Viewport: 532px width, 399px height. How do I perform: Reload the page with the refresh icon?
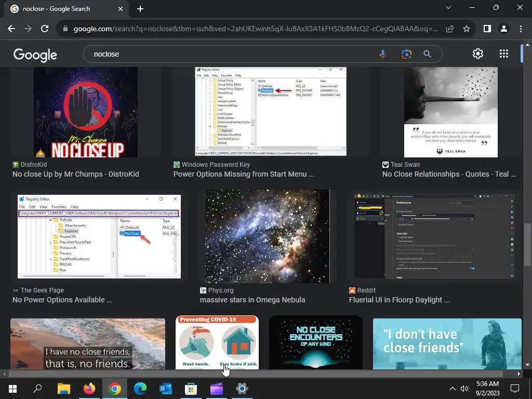pos(45,29)
